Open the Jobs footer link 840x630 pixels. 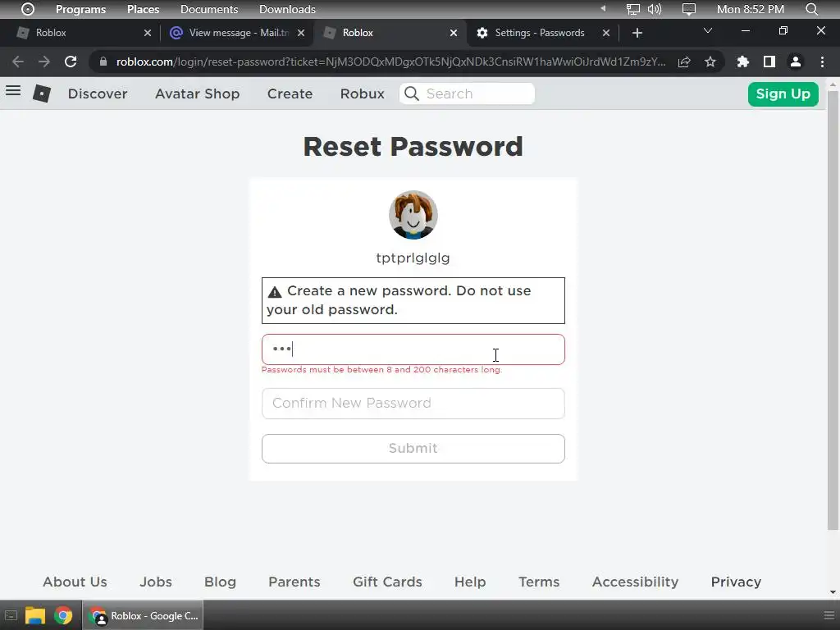[x=156, y=582]
